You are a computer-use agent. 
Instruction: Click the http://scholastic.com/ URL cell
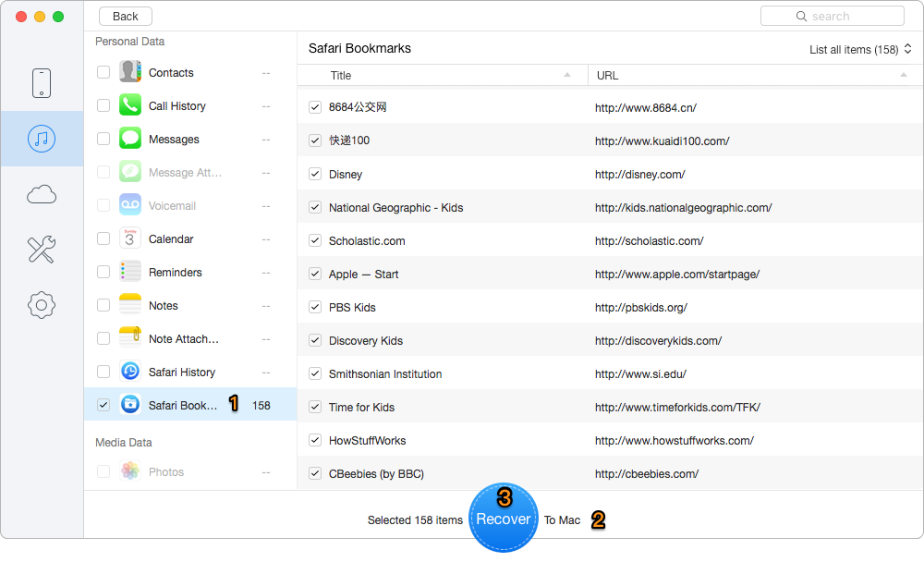650,241
